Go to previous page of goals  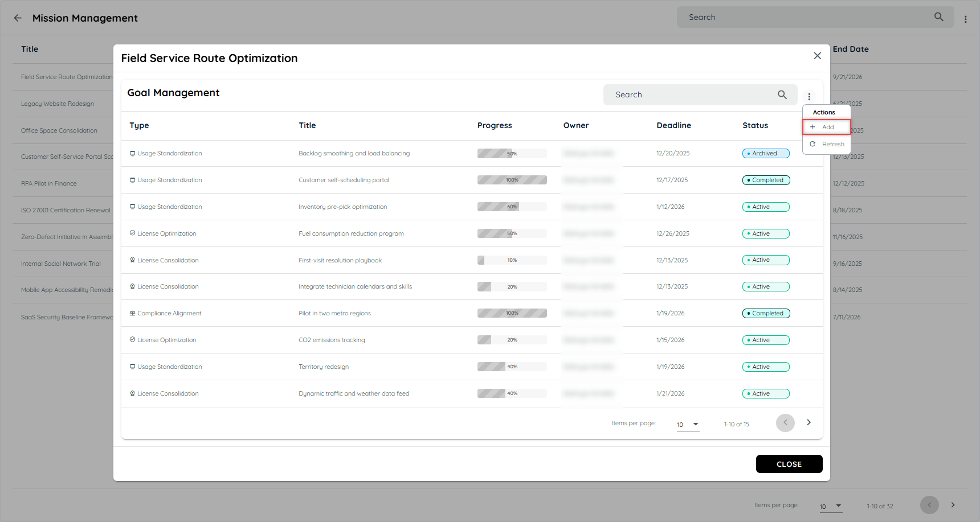pos(785,422)
